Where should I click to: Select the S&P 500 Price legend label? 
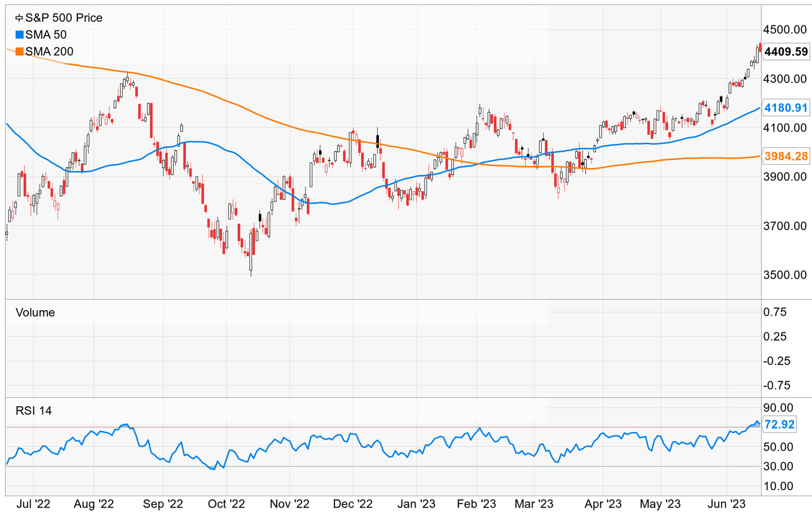point(64,18)
